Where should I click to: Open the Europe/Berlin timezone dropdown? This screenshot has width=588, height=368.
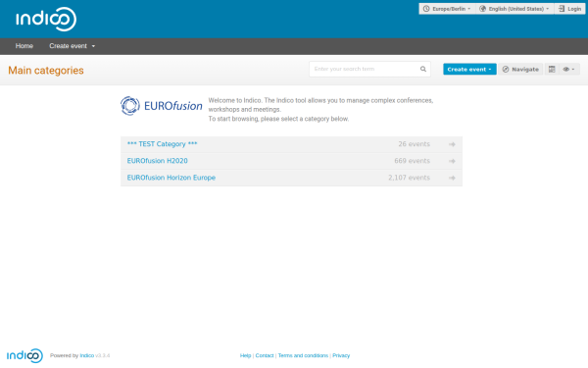447,9
